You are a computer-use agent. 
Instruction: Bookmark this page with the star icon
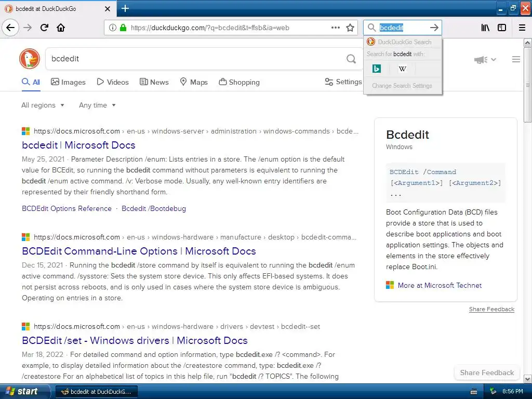point(350,28)
